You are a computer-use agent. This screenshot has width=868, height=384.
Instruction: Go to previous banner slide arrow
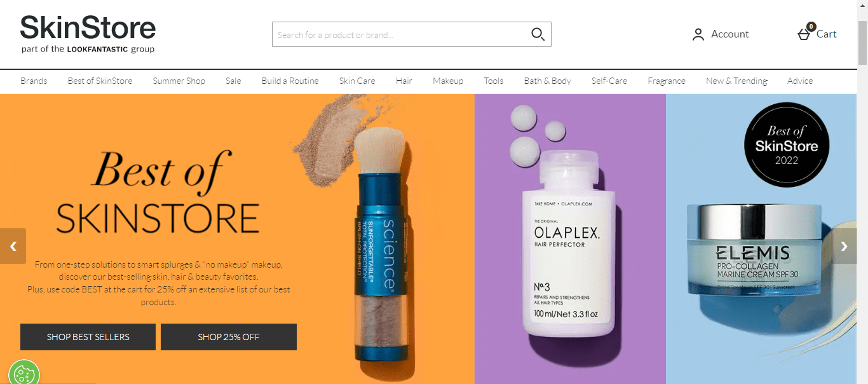coord(13,246)
